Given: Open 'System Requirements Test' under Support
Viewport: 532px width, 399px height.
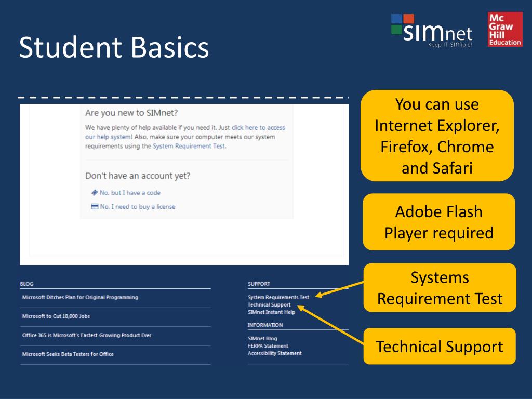Looking at the screenshot, I should 278,297.
